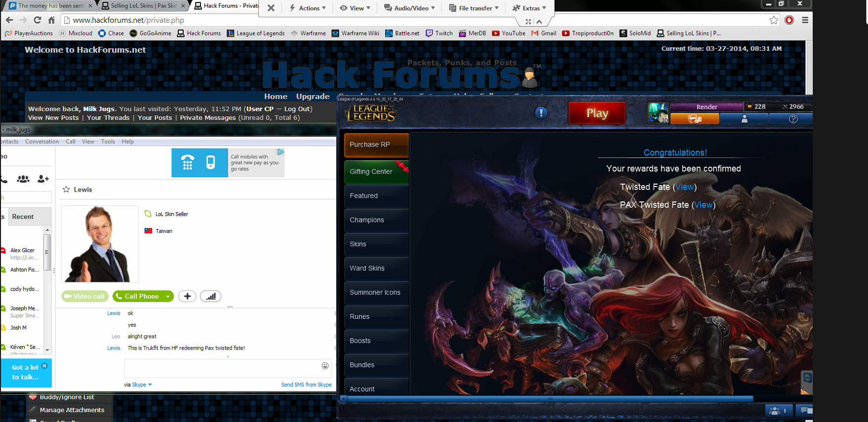Open the Skype Help menu

[x=128, y=142]
